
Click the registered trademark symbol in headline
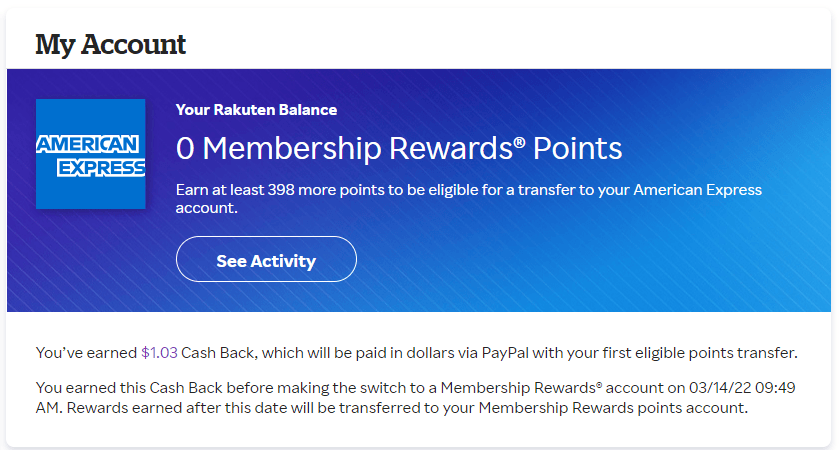coord(519,142)
